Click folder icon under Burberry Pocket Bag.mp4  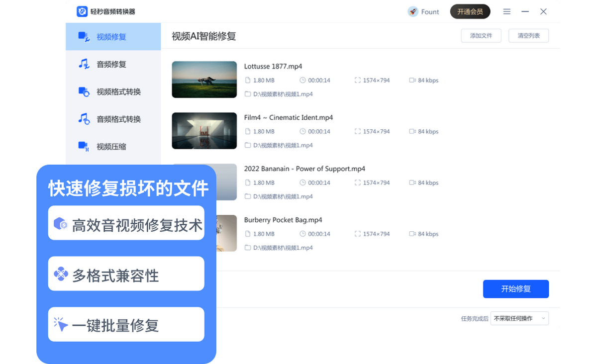tap(248, 248)
